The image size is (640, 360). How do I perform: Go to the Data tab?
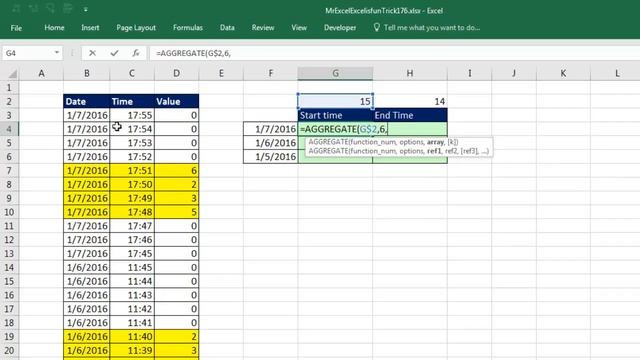227,28
